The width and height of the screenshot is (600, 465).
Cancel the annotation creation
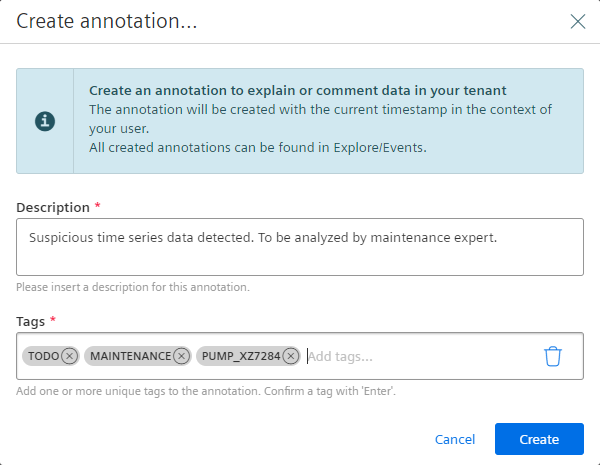455,439
